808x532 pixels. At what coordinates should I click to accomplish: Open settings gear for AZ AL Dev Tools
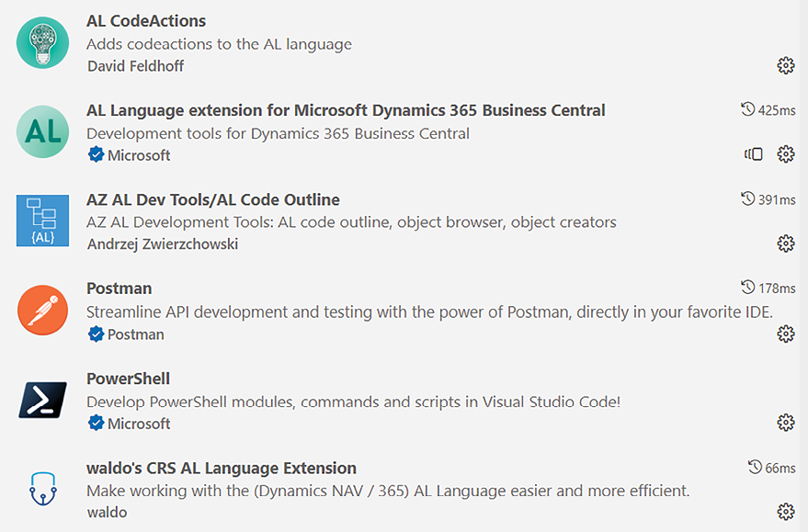pyautogui.click(x=785, y=243)
